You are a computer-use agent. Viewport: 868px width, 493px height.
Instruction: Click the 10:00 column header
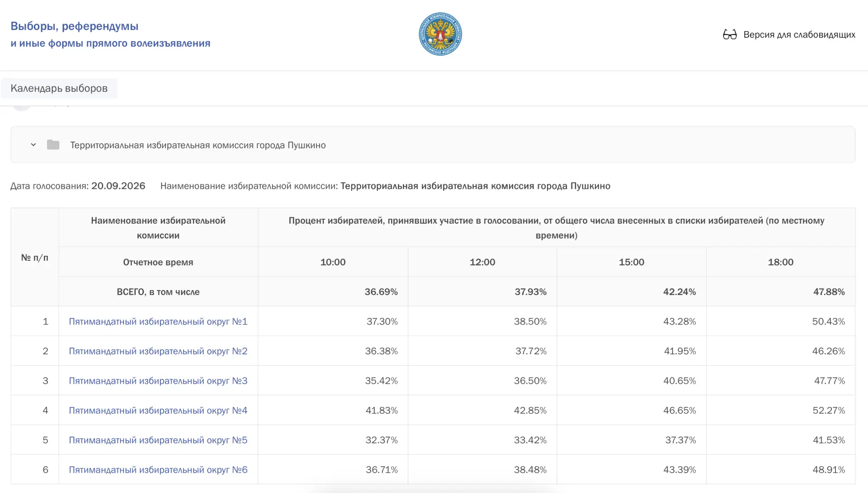(x=333, y=262)
